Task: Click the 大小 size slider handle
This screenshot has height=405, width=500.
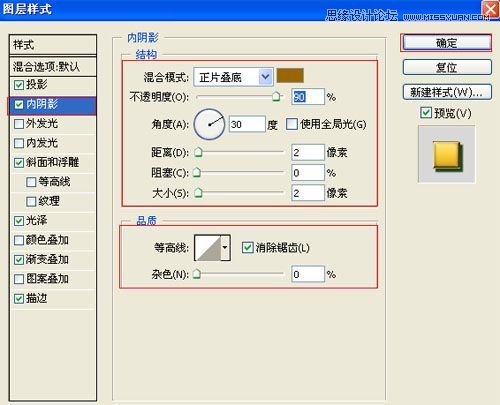Action: tap(198, 193)
